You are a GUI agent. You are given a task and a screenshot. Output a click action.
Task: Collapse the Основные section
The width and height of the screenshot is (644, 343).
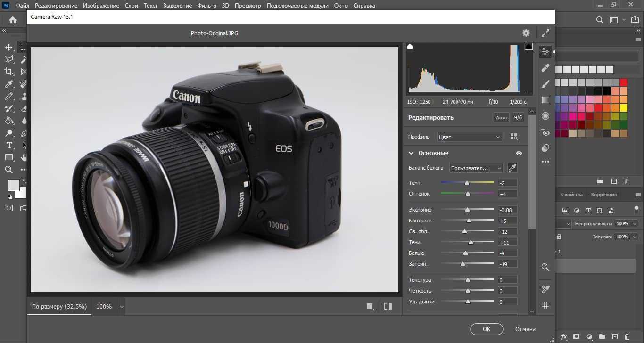pyautogui.click(x=411, y=153)
